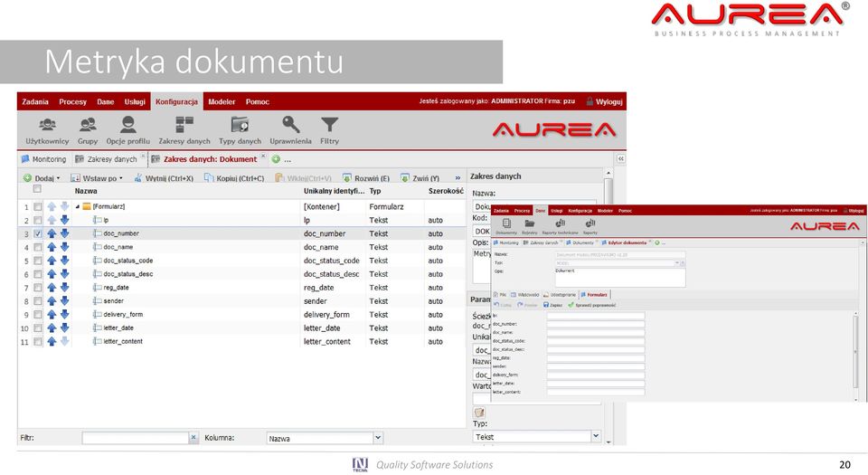Click Kopiuj (Ctrl+C) copy tool
The height and width of the screenshot is (475, 868).
tap(234, 178)
